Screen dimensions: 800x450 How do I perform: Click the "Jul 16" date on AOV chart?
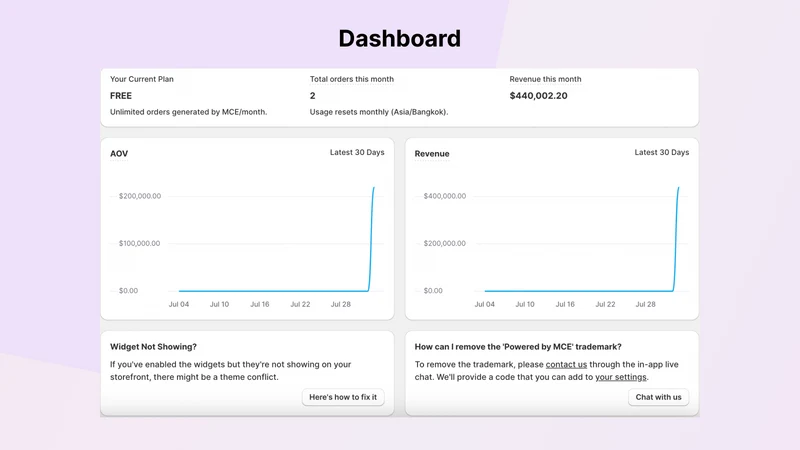259,304
